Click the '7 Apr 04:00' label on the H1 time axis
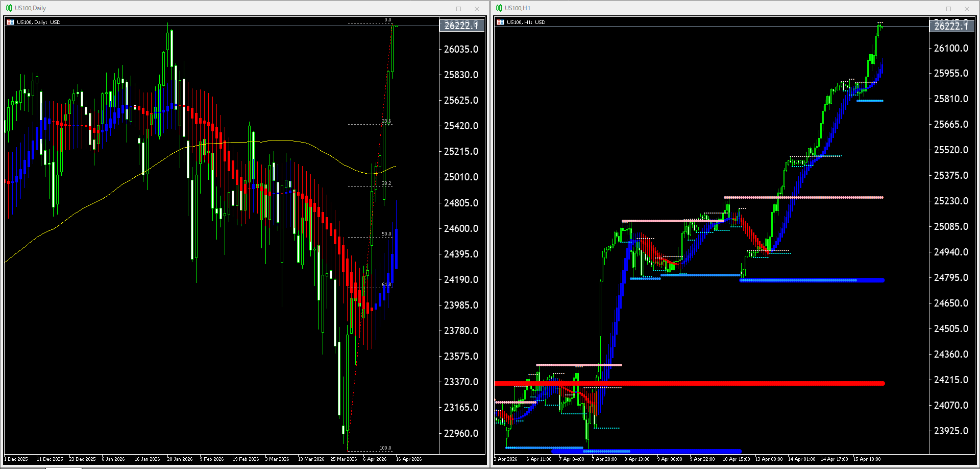 [572, 459]
